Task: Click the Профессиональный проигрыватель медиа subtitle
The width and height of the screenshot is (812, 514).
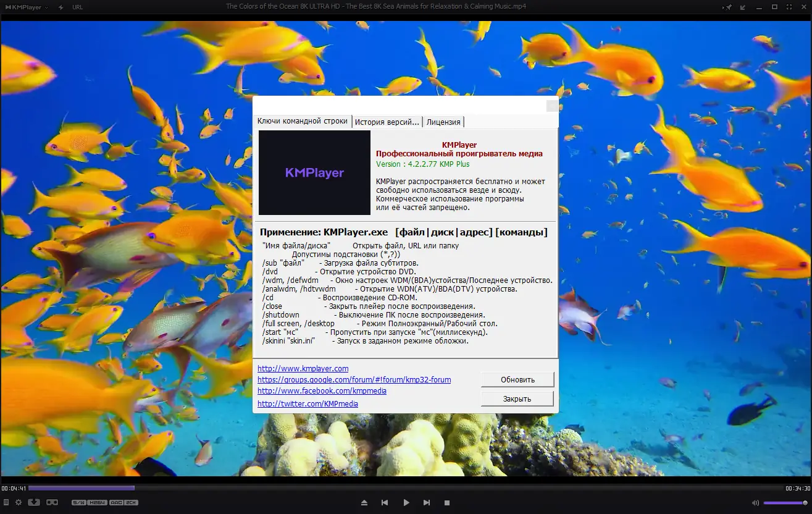Action: [x=459, y=154]
